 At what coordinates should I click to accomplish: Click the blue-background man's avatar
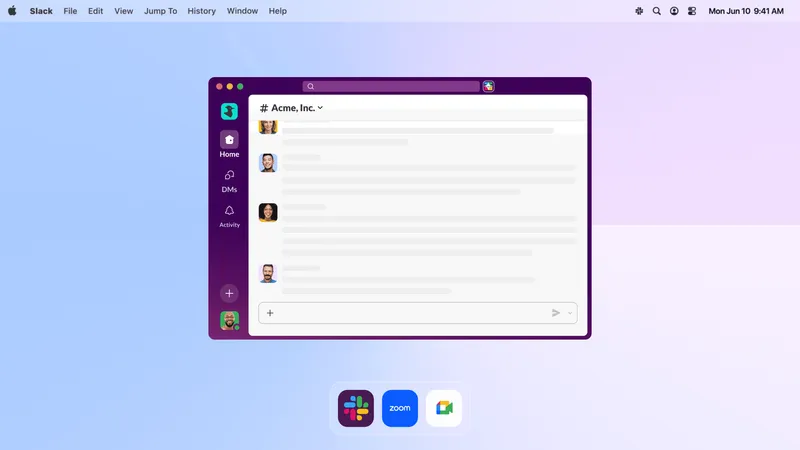(x=268, y=163)
